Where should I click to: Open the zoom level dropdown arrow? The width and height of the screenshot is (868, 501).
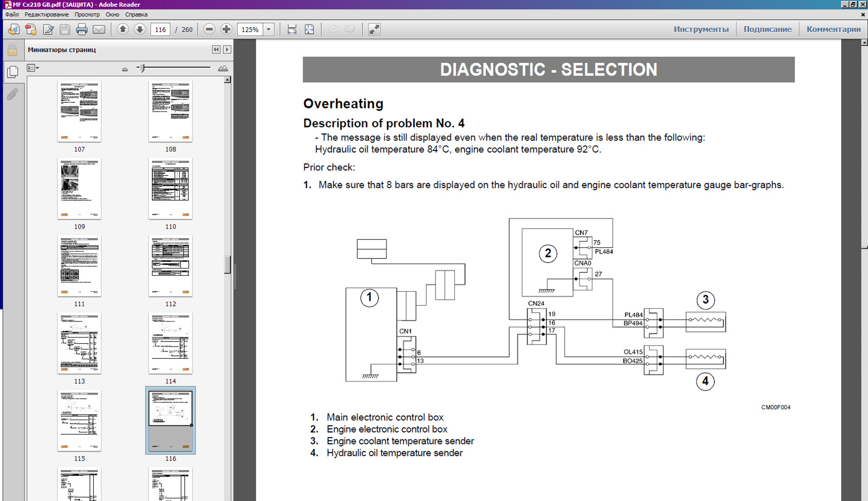tap(269, 29)
